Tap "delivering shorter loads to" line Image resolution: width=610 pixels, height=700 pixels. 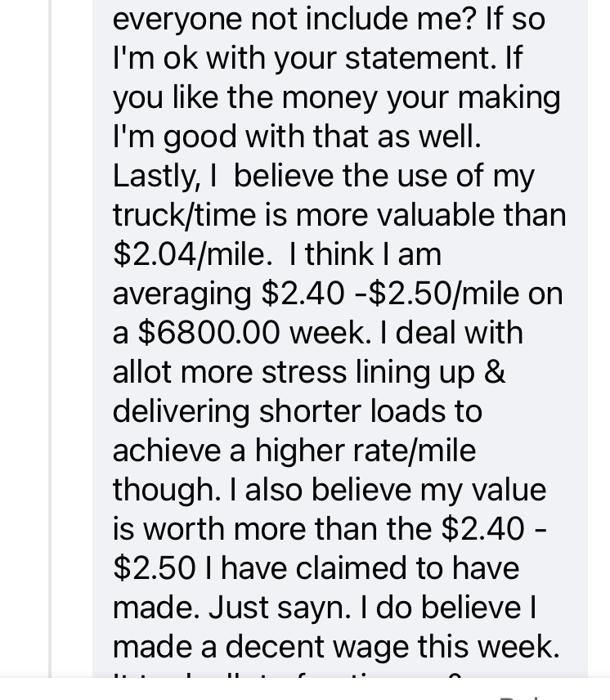(297, 411)
